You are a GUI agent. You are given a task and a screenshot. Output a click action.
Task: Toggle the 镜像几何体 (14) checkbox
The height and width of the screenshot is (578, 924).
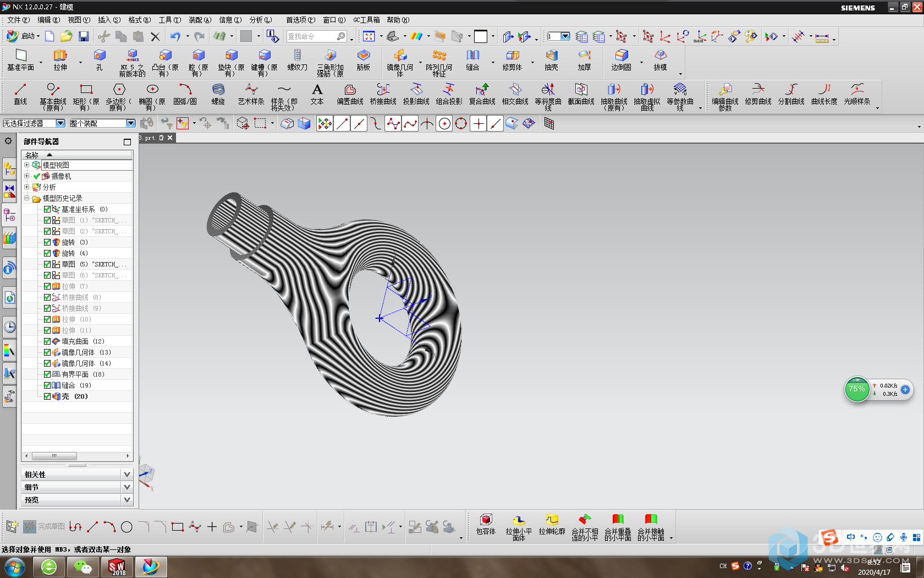[x=47, y=363]
